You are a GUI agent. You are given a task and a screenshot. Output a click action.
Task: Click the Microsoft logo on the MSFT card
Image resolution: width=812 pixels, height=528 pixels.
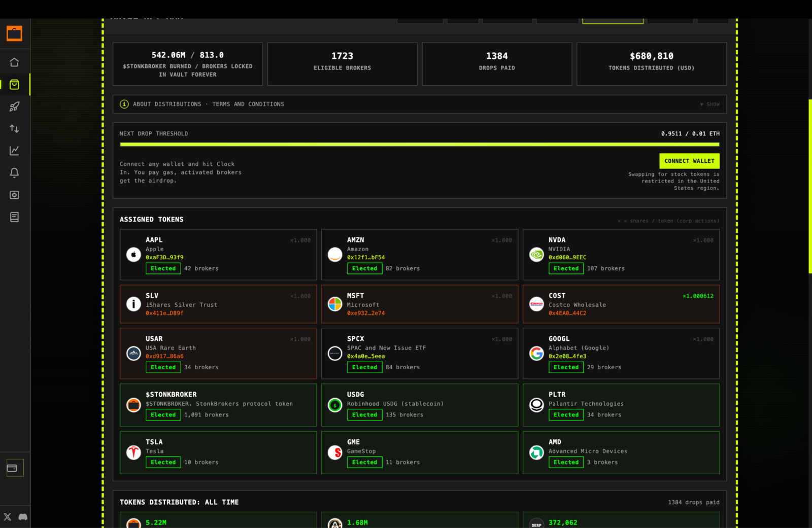click(x=335, y=304)
